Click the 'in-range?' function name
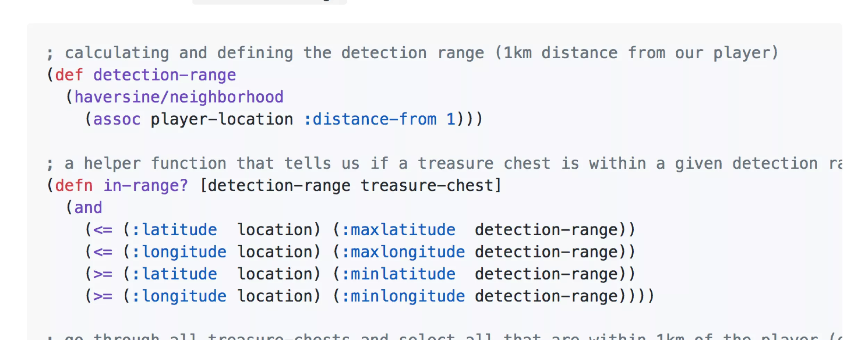 145,186
